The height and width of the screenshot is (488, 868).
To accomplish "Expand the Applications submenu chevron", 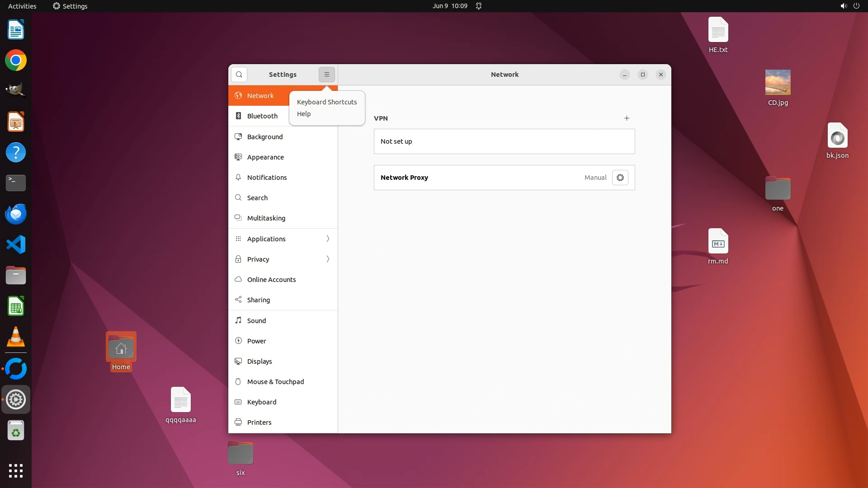I will click(328, 239).
